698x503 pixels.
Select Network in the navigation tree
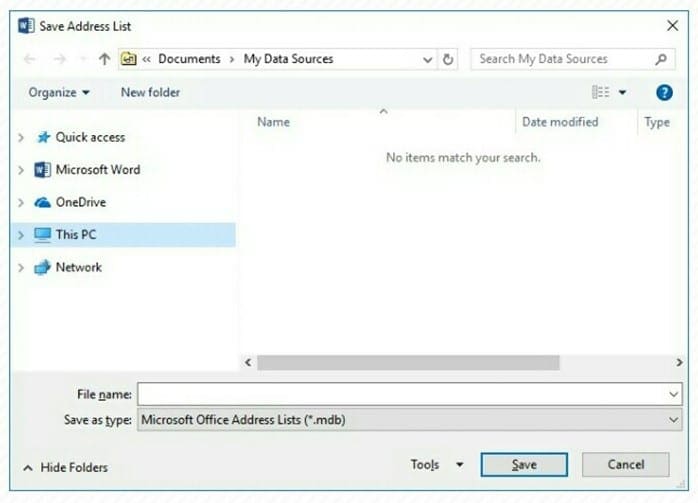pyautogui.click(x=79, y=267)
